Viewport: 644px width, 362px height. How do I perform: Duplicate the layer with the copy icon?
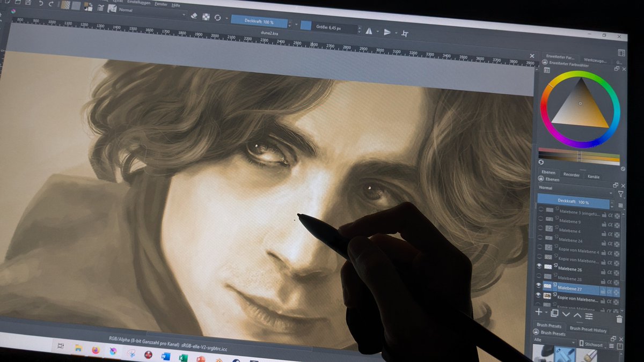point(554,313)
